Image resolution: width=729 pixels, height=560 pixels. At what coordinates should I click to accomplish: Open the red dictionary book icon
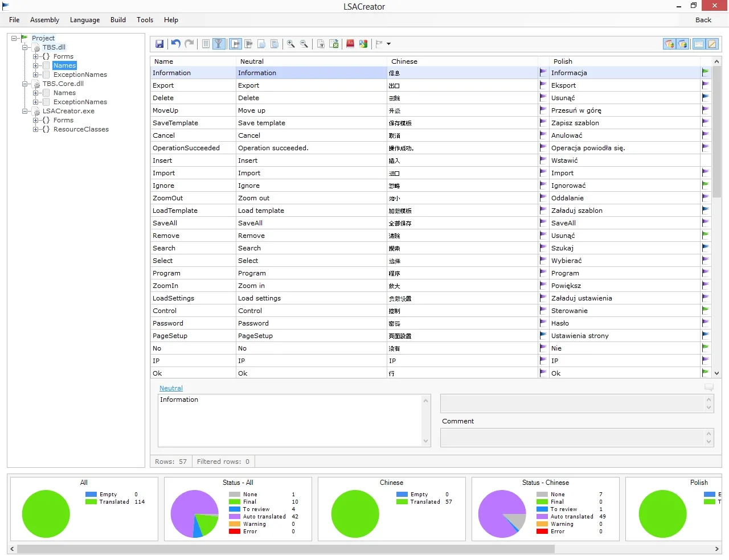point(350,44)
